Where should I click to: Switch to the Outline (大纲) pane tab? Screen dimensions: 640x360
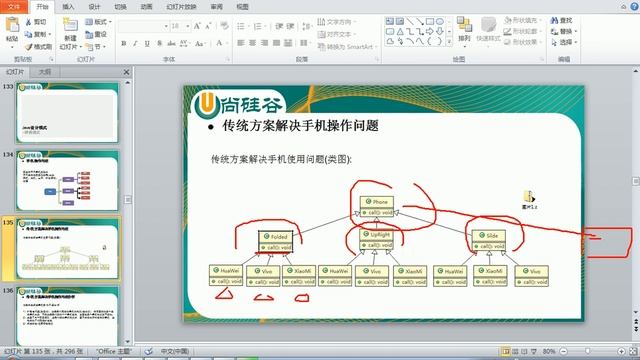(44, 72)
